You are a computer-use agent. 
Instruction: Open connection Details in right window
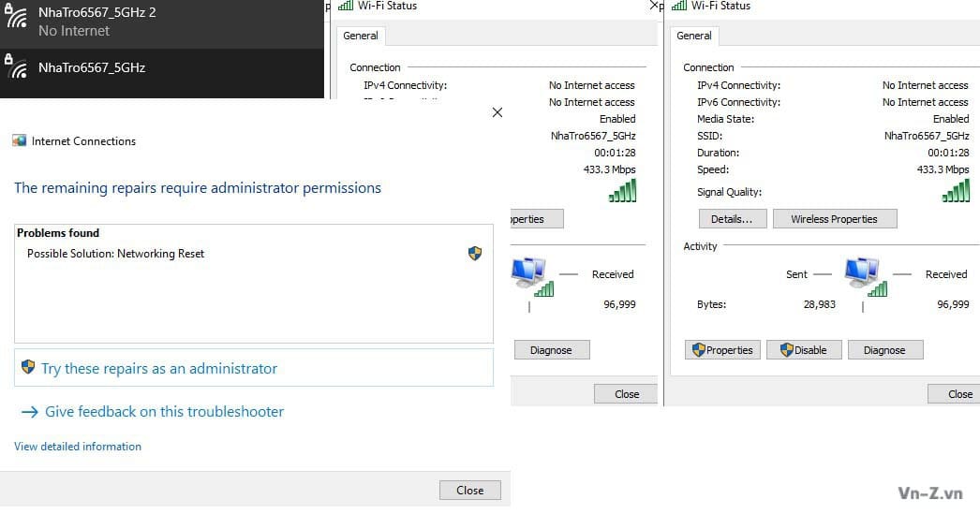[732, 219]
